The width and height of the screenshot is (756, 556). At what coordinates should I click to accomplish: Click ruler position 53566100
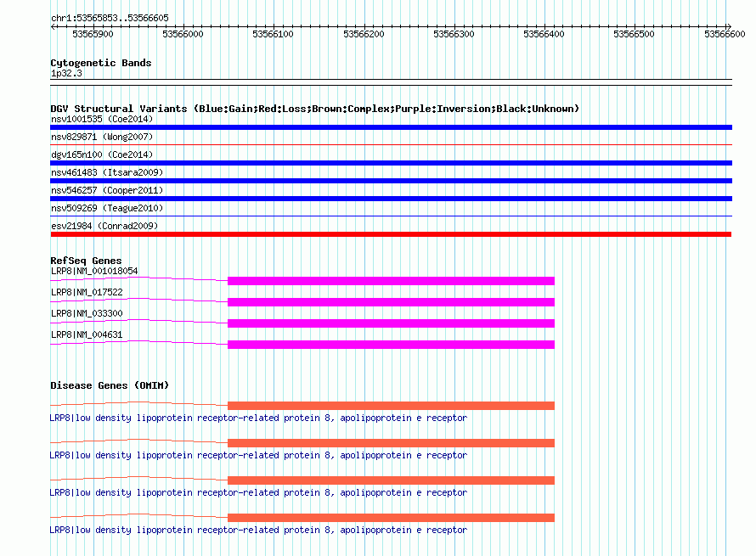click(x=274, y=34)
